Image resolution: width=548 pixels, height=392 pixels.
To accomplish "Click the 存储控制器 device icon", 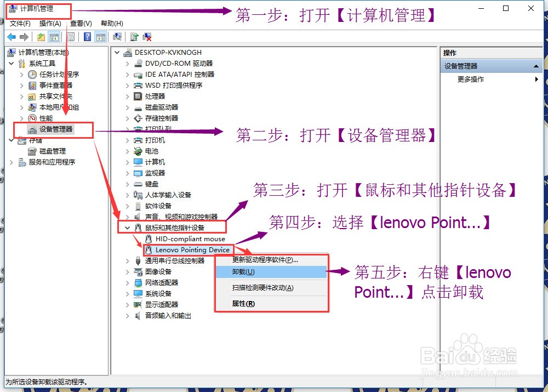I will point(138,118).
